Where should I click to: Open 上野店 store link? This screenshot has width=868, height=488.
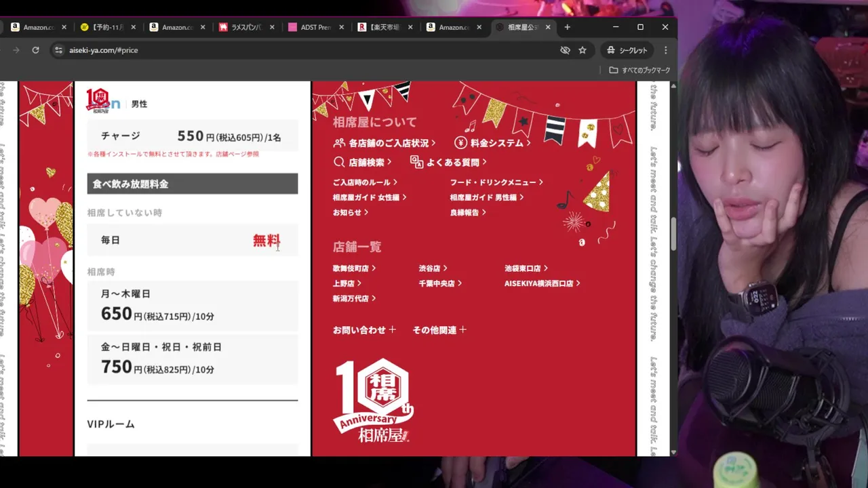(347, 283)
